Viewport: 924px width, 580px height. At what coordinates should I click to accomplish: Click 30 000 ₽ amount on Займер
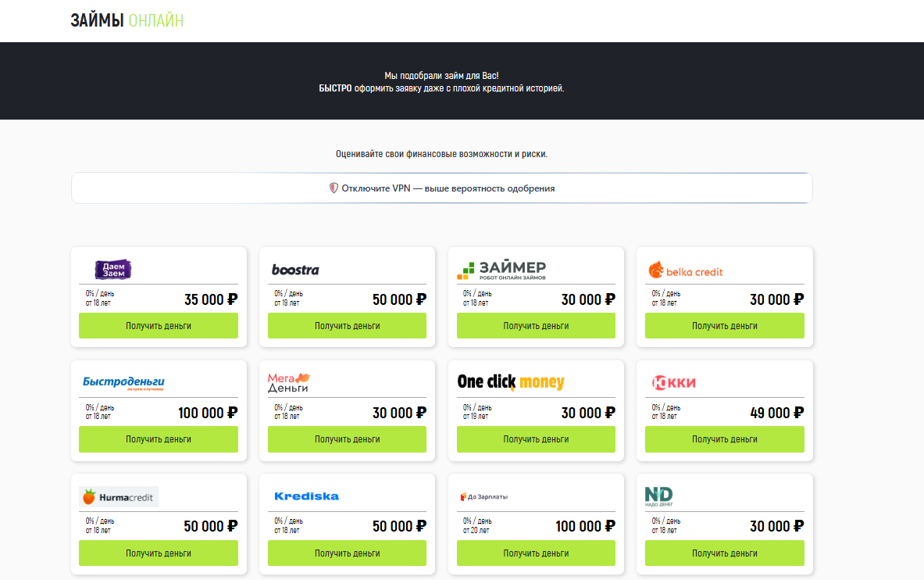(588, 299)
